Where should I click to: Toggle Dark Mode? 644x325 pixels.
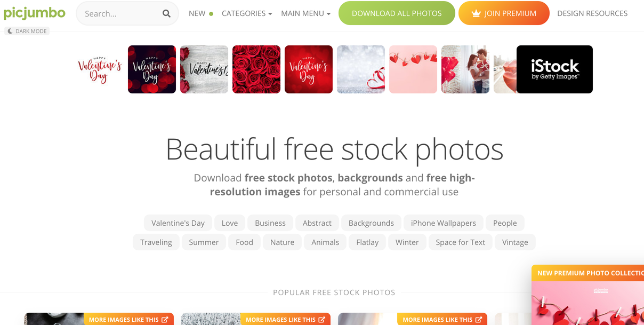tap(27, 31)
